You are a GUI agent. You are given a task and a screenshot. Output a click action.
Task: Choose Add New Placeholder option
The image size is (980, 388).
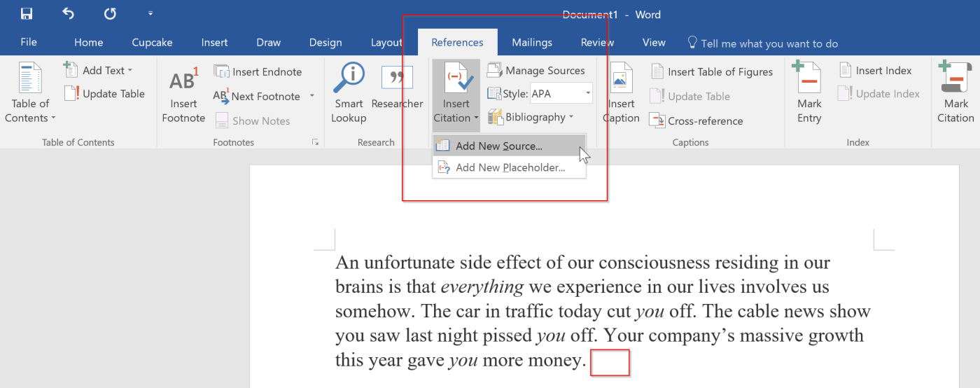coord(510,167)
